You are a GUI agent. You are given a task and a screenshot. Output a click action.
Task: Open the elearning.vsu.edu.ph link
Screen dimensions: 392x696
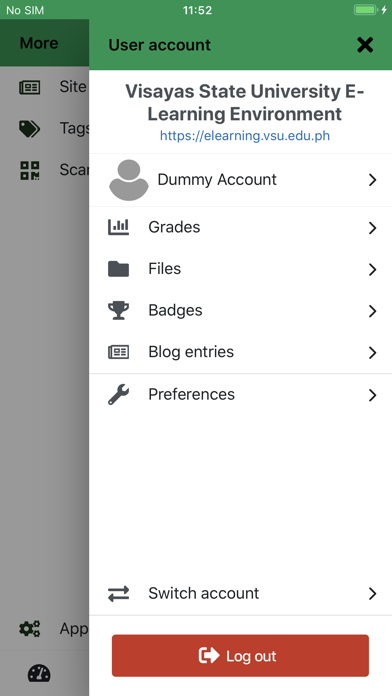point(245,135)
